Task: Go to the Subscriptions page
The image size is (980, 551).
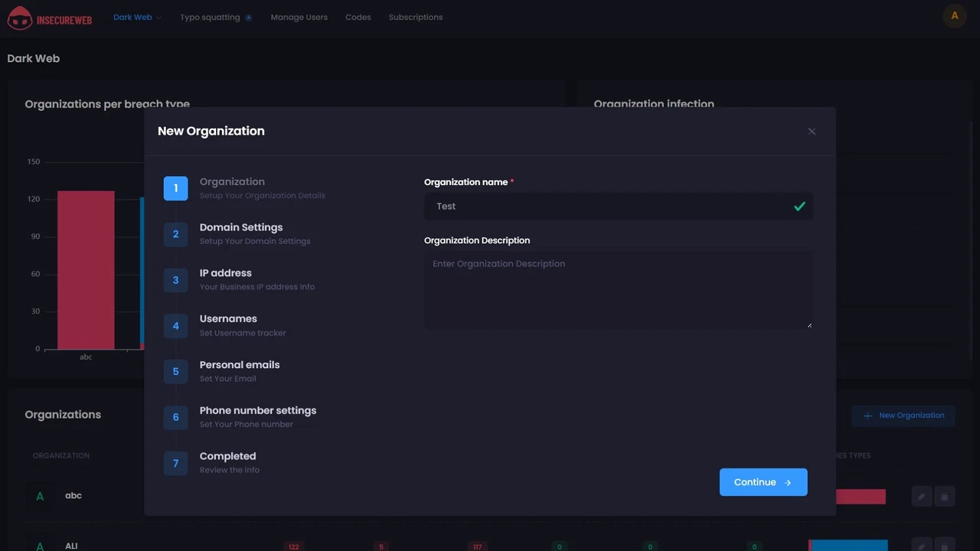Action: click(415, 17)
